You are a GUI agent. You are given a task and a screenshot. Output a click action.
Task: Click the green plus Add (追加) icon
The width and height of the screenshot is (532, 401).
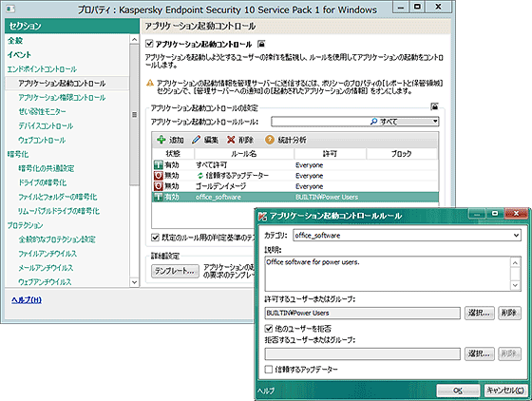click(161, 140)
